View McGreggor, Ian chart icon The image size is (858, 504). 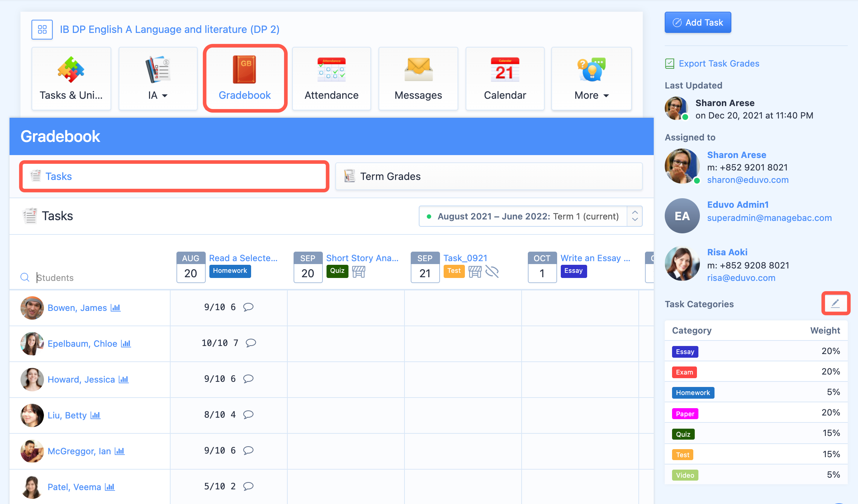[x=120, y=451]
